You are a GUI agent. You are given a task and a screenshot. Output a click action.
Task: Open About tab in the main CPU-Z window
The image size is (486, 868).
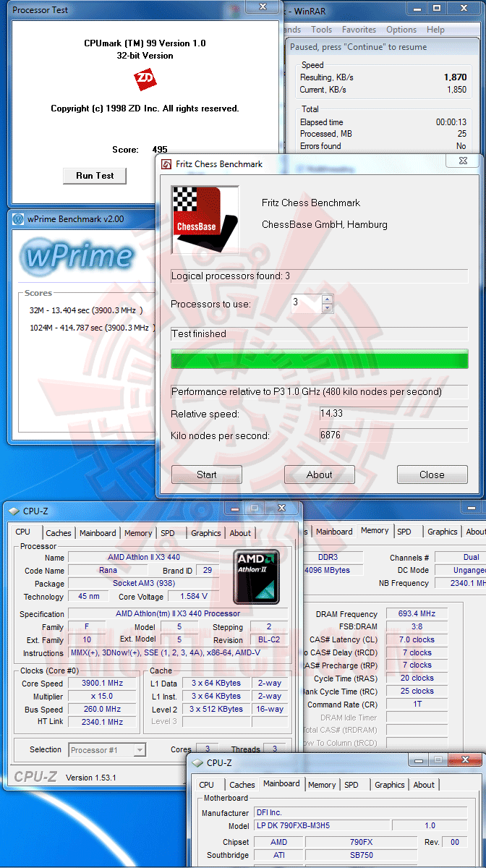tap(240, 533)
